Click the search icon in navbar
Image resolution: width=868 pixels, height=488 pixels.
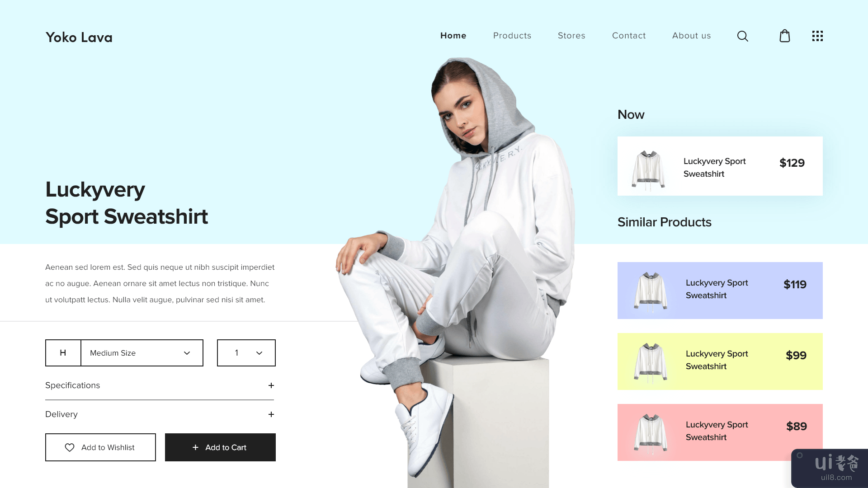[x=743, y=36]
